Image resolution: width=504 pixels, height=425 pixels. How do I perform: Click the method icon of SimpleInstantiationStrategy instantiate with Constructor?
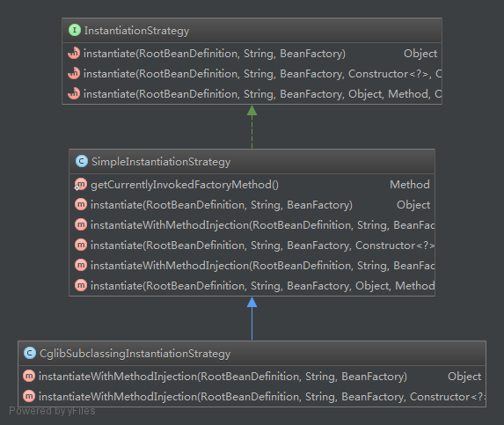click(81, 245)
